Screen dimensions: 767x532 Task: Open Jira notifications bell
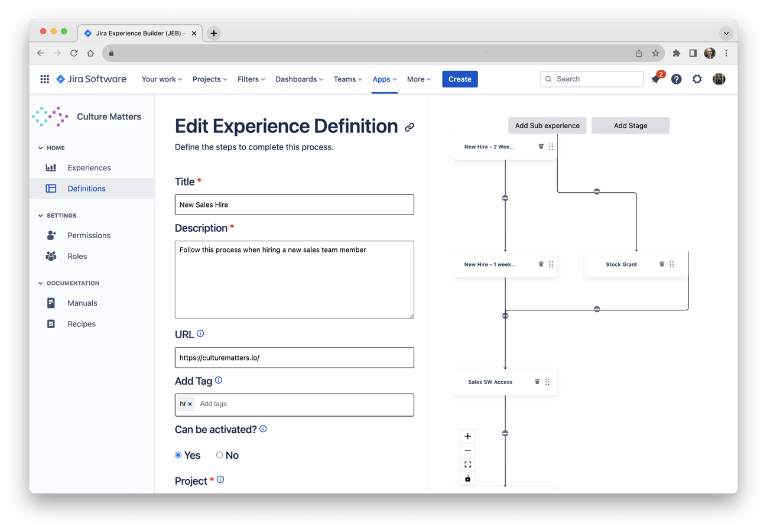[x=656, y=79]
